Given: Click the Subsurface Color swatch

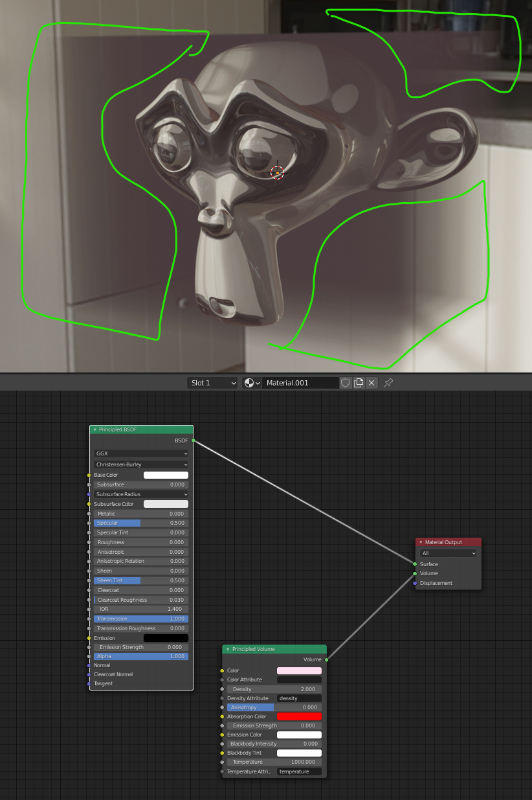Looking at the screenshot, I should (166, 504).
